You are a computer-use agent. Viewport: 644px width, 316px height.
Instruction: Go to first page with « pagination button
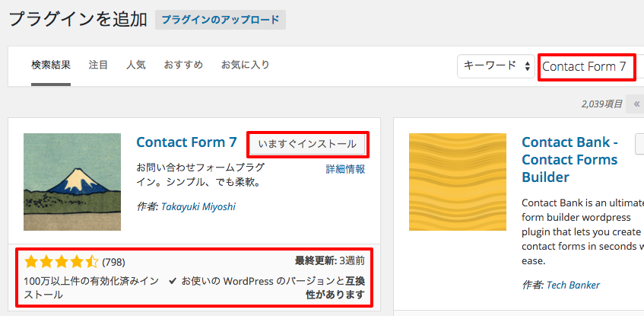click(x=636, y=104)
